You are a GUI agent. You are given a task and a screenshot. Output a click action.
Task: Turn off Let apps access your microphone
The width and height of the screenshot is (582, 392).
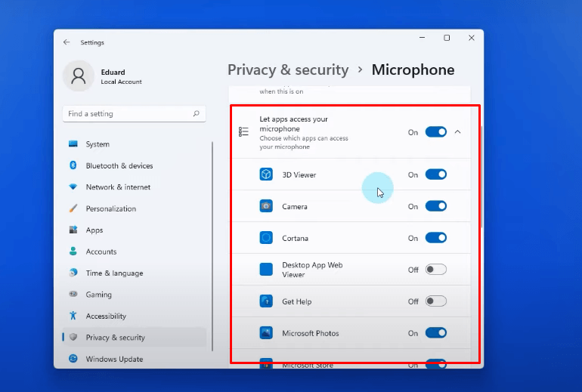pyautogui.click(x=436, y=132)
